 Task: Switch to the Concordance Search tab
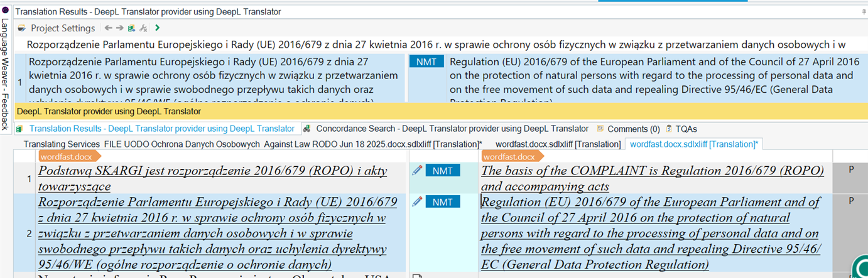pos(446,129)
